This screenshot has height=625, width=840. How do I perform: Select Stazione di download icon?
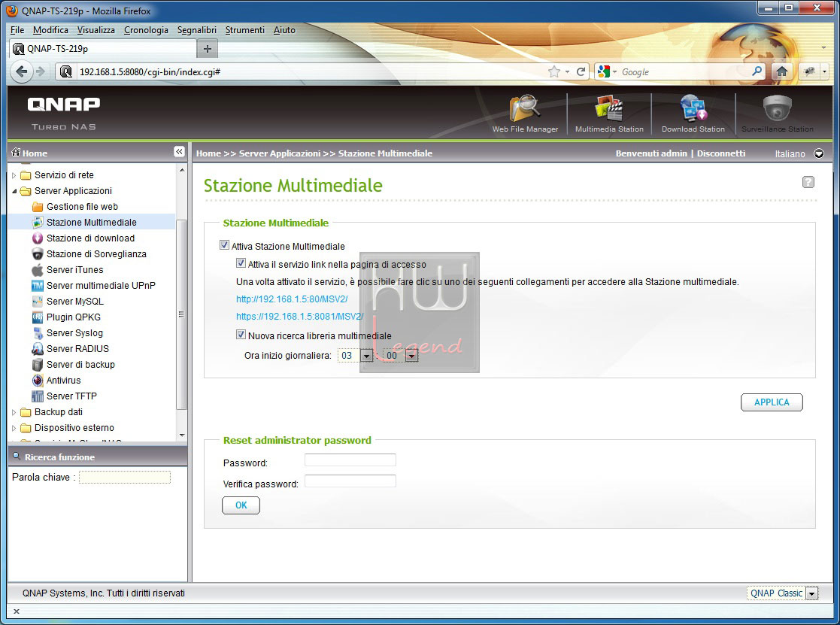click(x=38, y=238)
